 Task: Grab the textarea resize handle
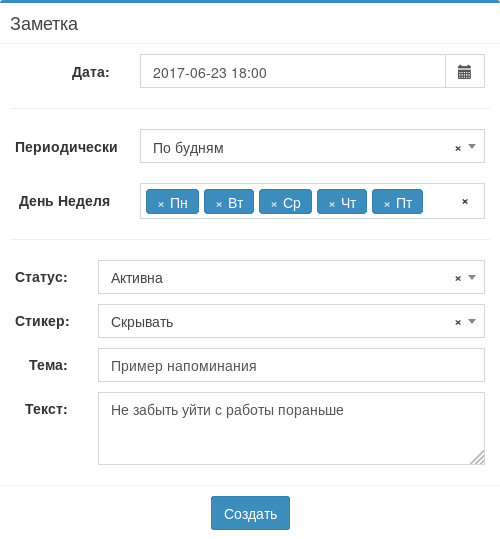coord(478,458)
